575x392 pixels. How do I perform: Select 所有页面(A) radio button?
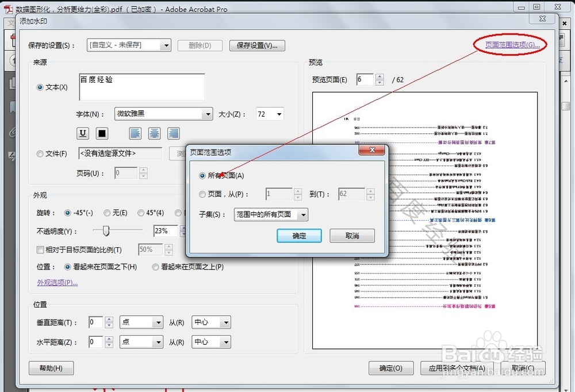202,176
